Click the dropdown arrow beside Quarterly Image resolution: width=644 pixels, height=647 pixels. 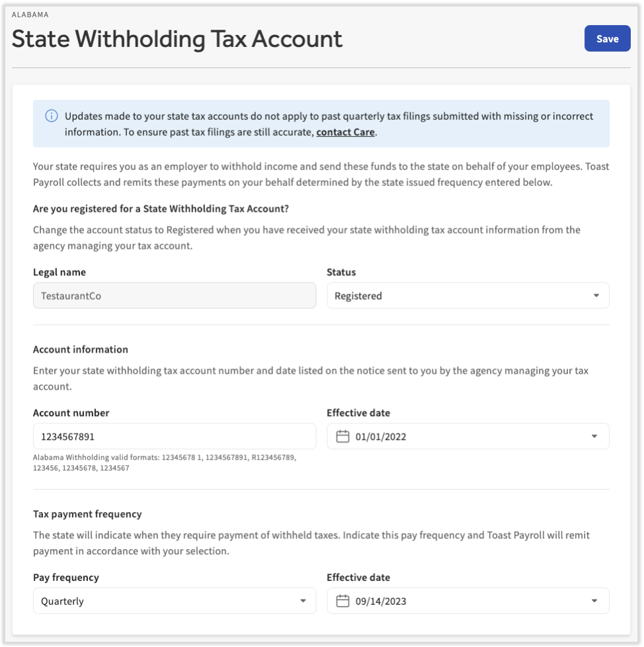tap(303, 601)
